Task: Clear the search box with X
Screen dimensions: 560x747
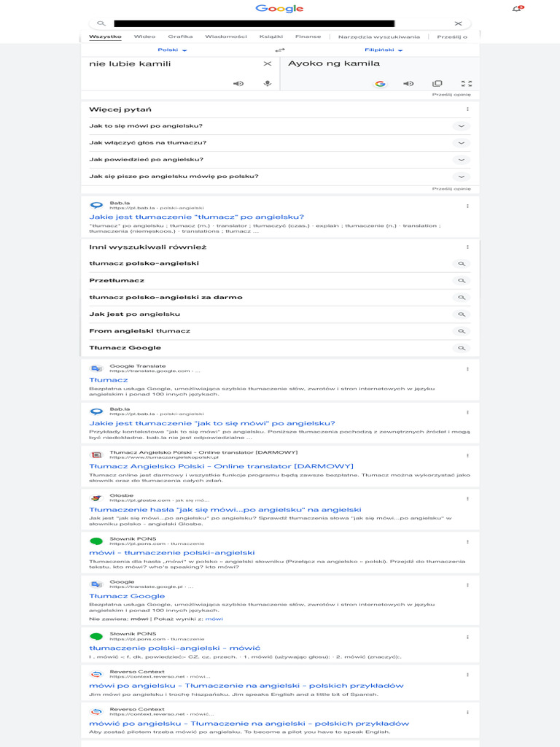Action: (458, 23)
